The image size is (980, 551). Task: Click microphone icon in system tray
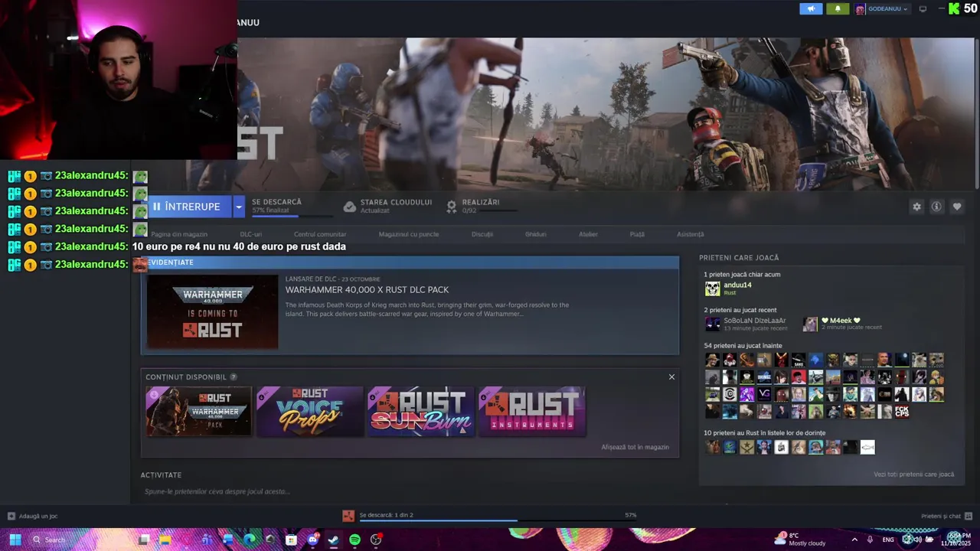871,540
